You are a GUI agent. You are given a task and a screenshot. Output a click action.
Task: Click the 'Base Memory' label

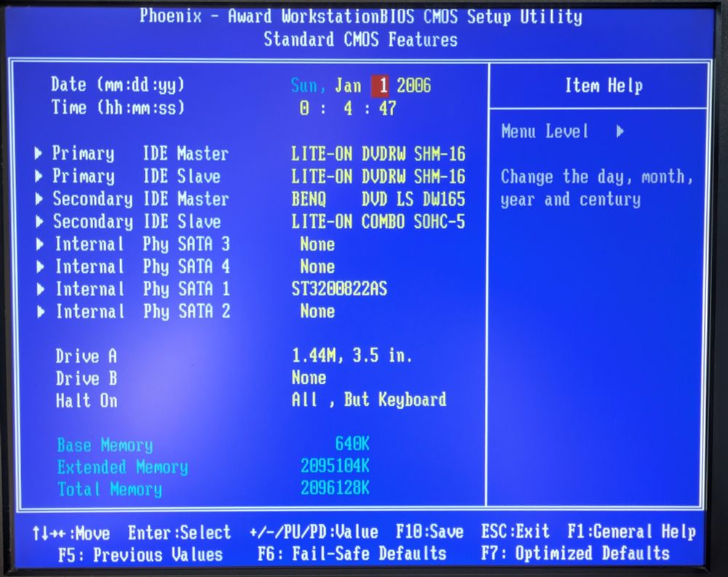tap(105, 445)
